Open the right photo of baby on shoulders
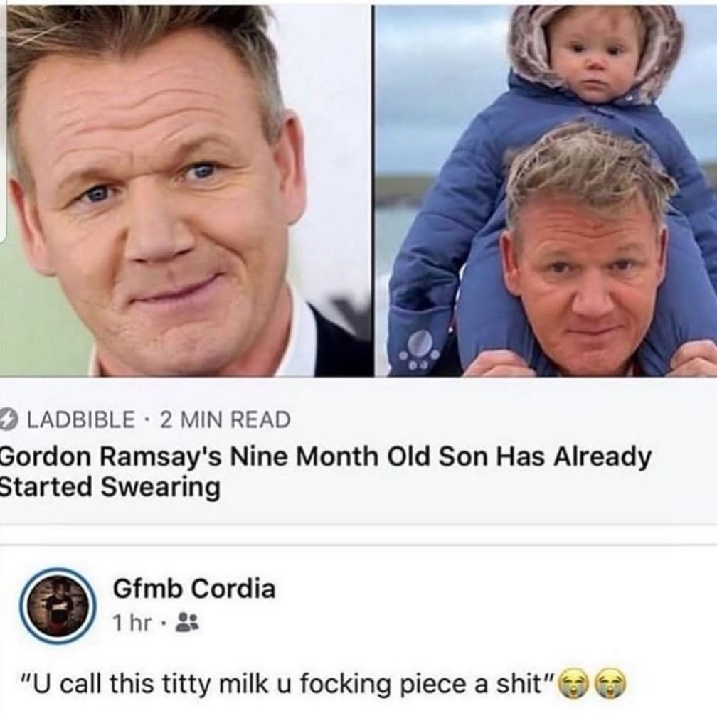This screenshot has height=728, width=717. coord(546,191)
